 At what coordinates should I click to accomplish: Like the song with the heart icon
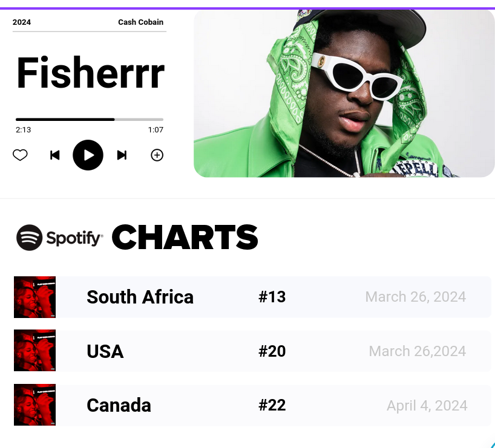tap(20, 155)
